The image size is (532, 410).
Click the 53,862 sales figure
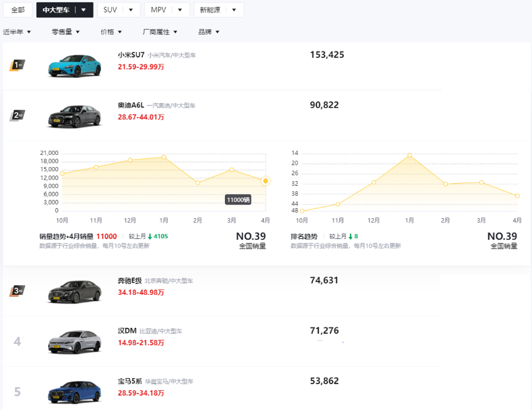(x=325, y=381)
